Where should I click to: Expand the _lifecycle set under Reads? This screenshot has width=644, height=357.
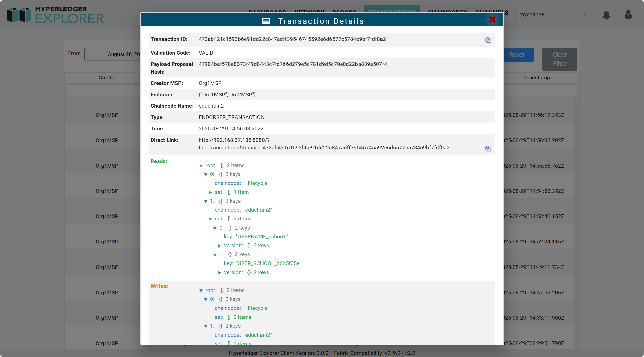(210, 192)
